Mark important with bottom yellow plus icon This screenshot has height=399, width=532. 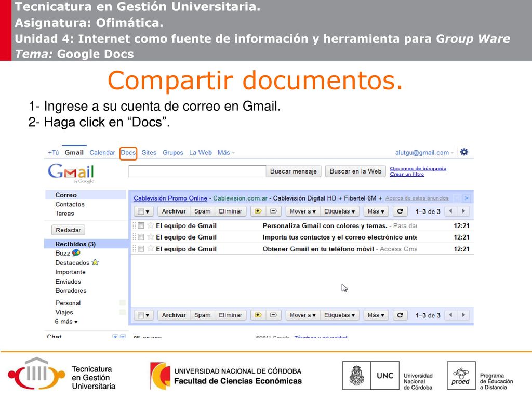coord(258,315)
